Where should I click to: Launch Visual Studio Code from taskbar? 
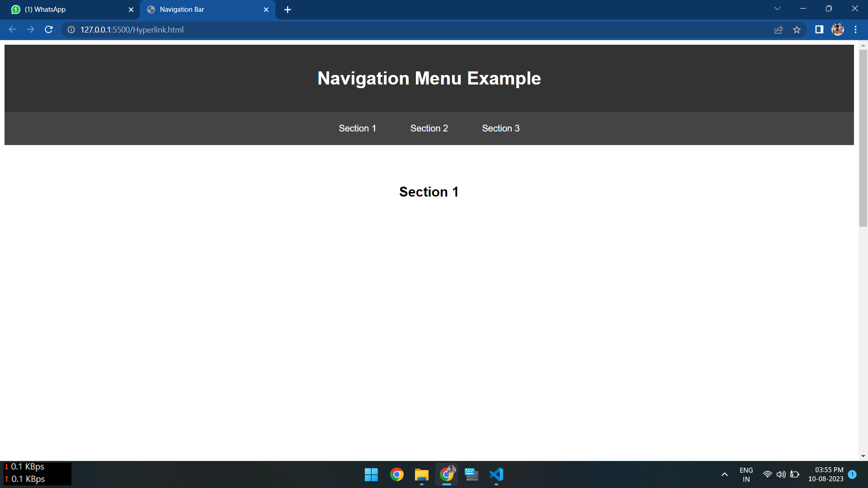496,474
